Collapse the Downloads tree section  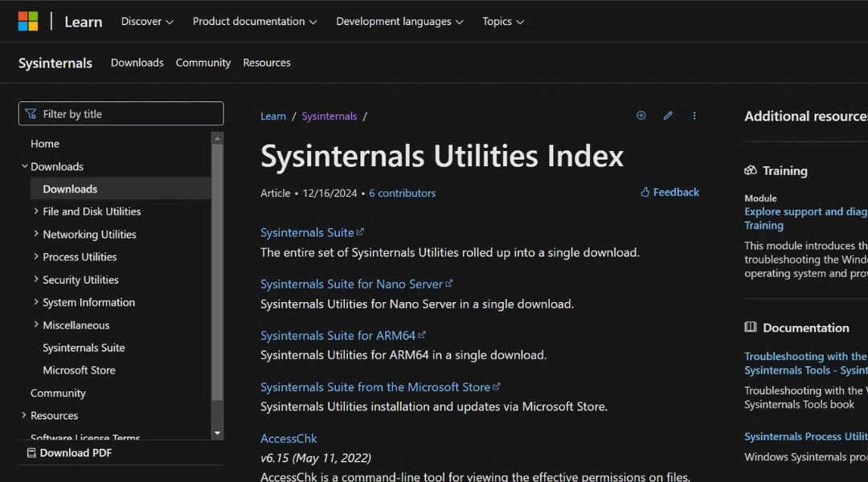pyautogui.click(x=25, y=166)
